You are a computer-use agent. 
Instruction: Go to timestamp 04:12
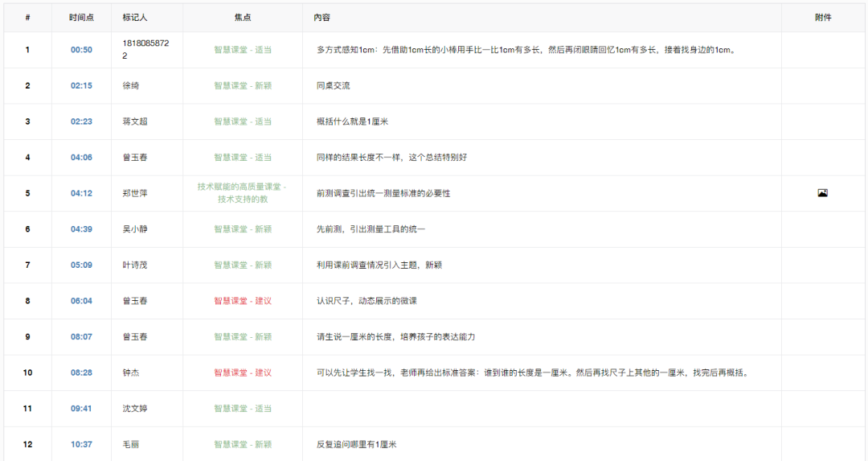pyautogui.click(x=81, y=193)
